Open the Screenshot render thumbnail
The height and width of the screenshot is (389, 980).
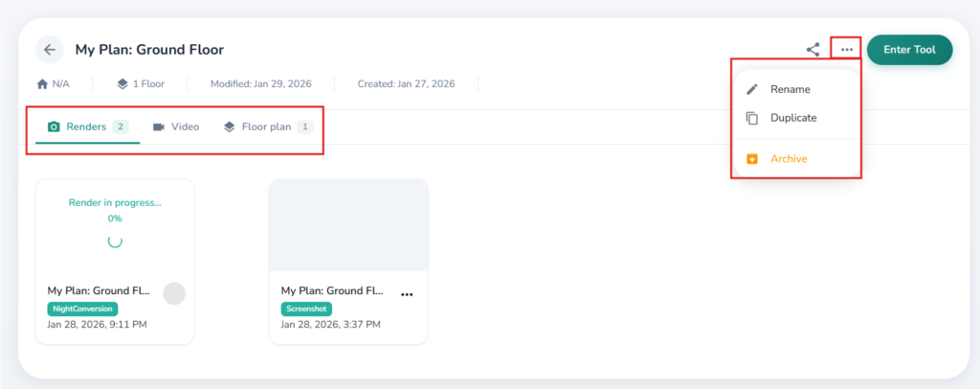point(348,224)
